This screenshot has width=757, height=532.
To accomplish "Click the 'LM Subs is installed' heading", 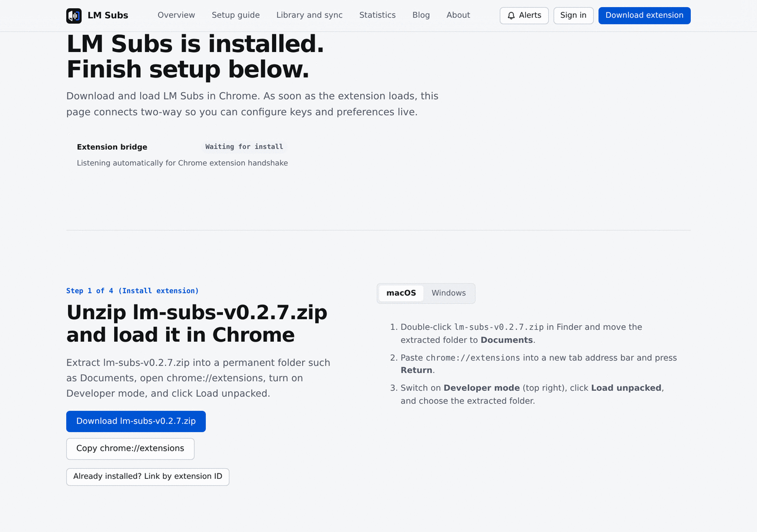I will click(195, 57).
